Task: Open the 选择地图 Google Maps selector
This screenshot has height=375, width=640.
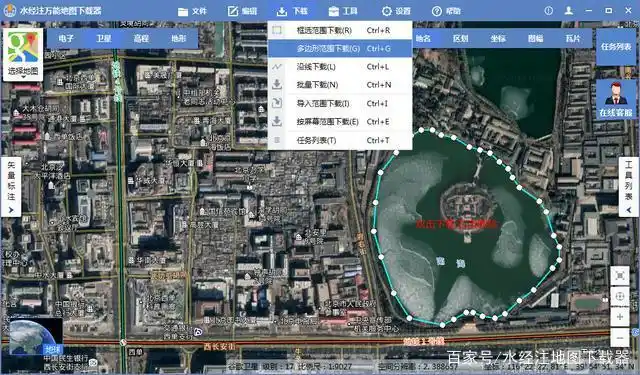Action: tap(23, 54)
